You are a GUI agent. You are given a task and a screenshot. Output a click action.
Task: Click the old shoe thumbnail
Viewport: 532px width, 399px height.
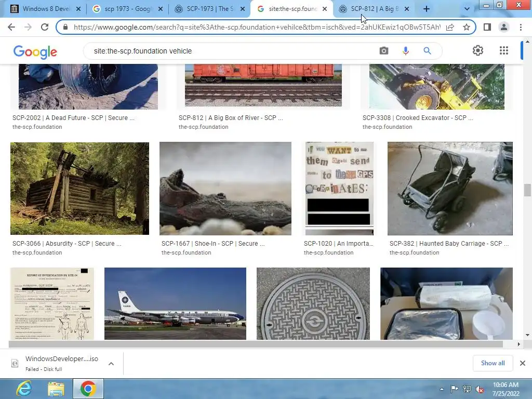pos(225,188)
